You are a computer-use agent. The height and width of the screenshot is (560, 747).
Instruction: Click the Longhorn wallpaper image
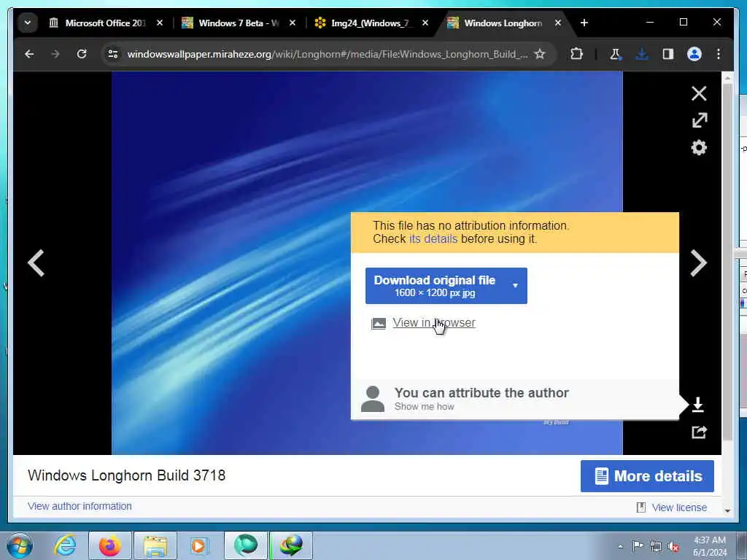coord(367,262)
